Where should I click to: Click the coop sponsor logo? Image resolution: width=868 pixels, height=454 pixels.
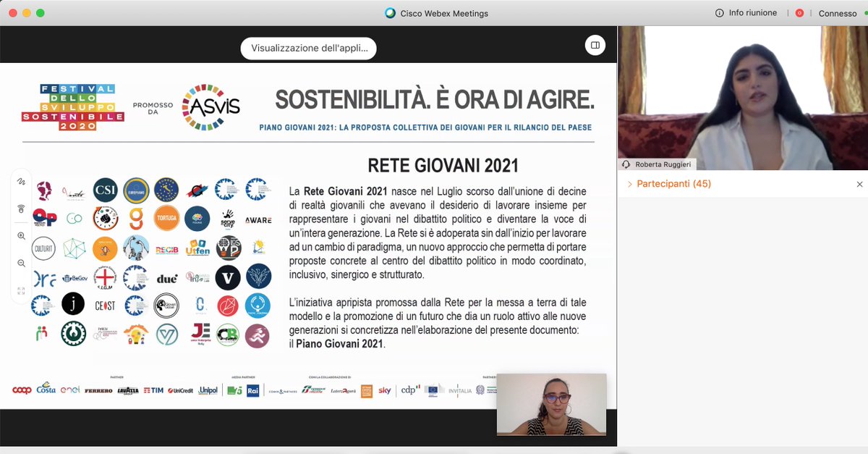point(22,390)
